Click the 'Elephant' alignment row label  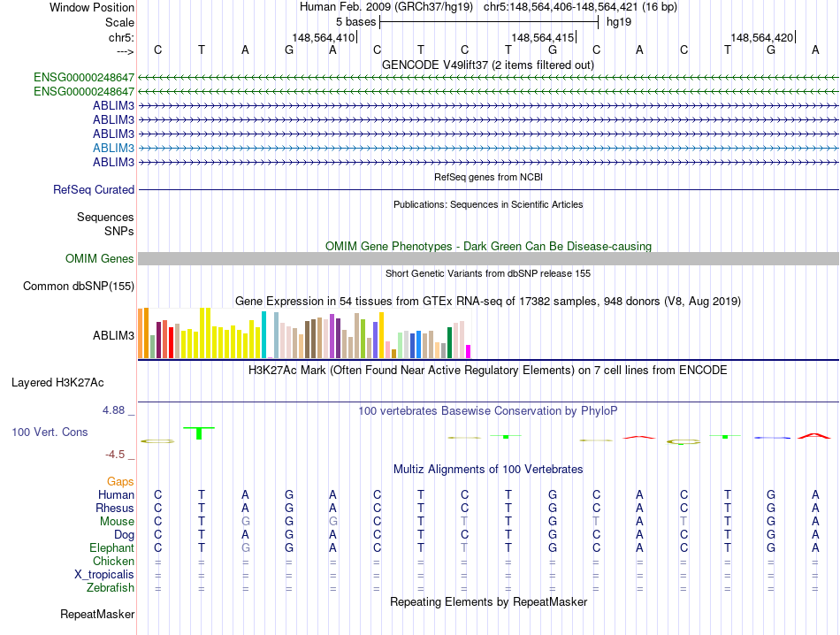[111, 548]
